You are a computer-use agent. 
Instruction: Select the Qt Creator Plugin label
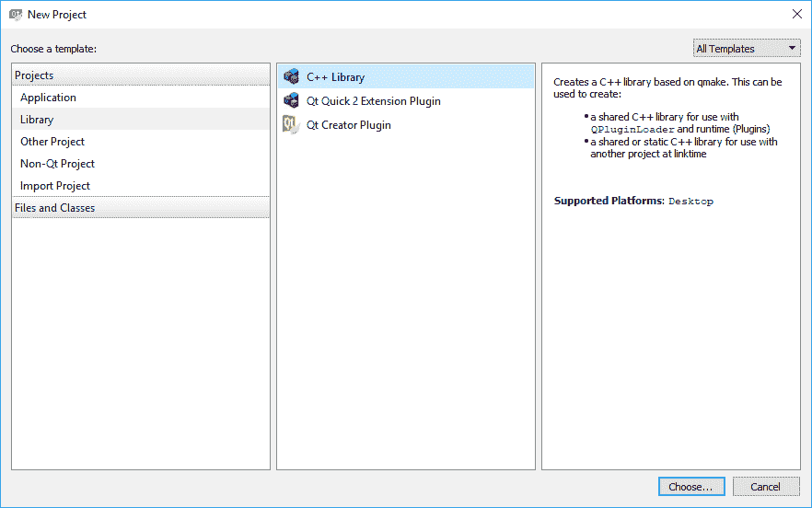pyautogui.click(x=349, y=125)
